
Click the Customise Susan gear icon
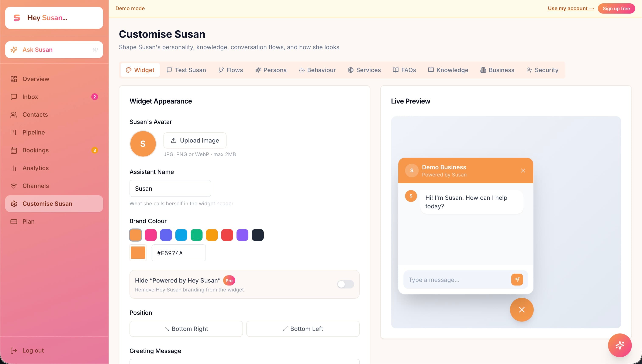(14, 204)
